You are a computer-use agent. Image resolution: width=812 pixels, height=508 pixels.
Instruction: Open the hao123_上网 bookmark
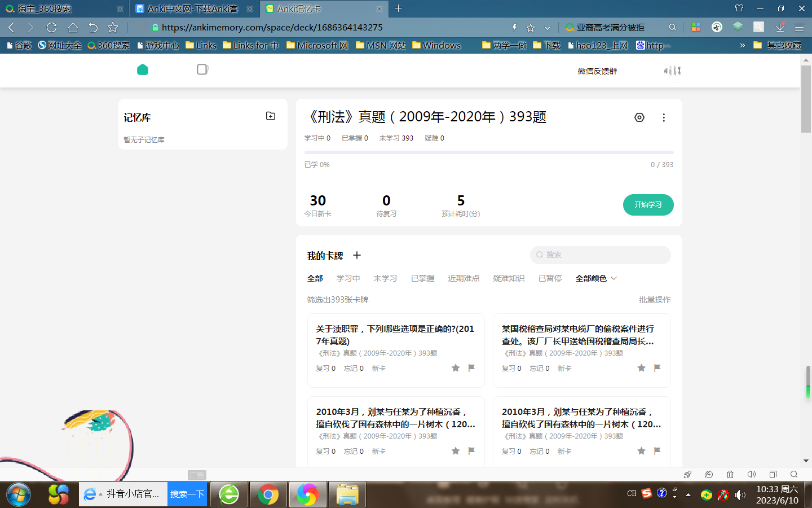(x=597, y=45)
